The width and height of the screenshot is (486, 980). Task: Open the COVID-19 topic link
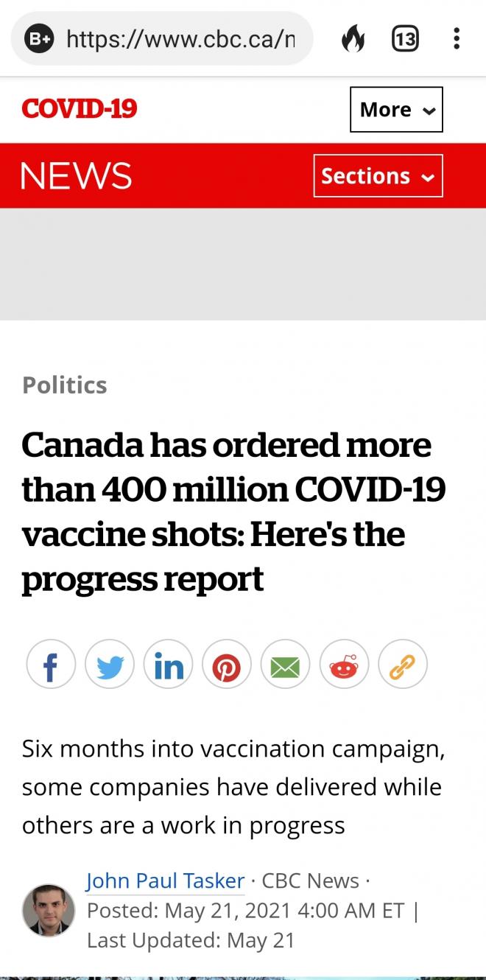[80, 109]
